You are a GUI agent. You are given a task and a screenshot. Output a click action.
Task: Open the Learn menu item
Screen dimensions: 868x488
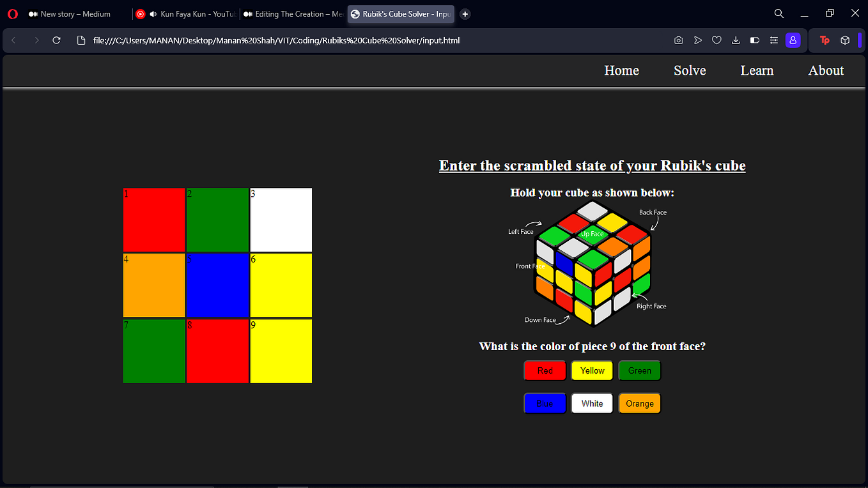(x=757, y=70)
